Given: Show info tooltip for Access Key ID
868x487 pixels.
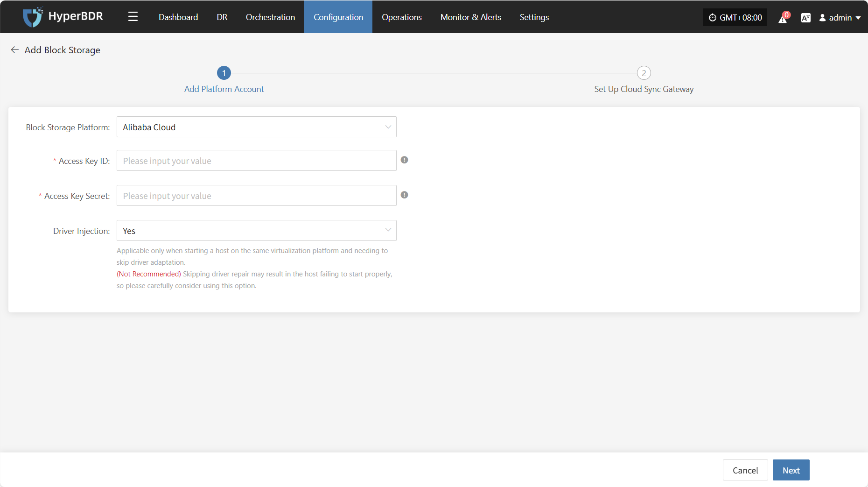Looking at the screenshot, I should tap(405, 160).
